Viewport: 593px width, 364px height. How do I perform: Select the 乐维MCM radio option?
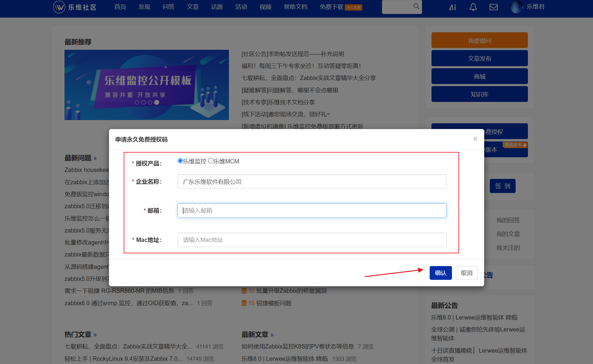point(211,161)
